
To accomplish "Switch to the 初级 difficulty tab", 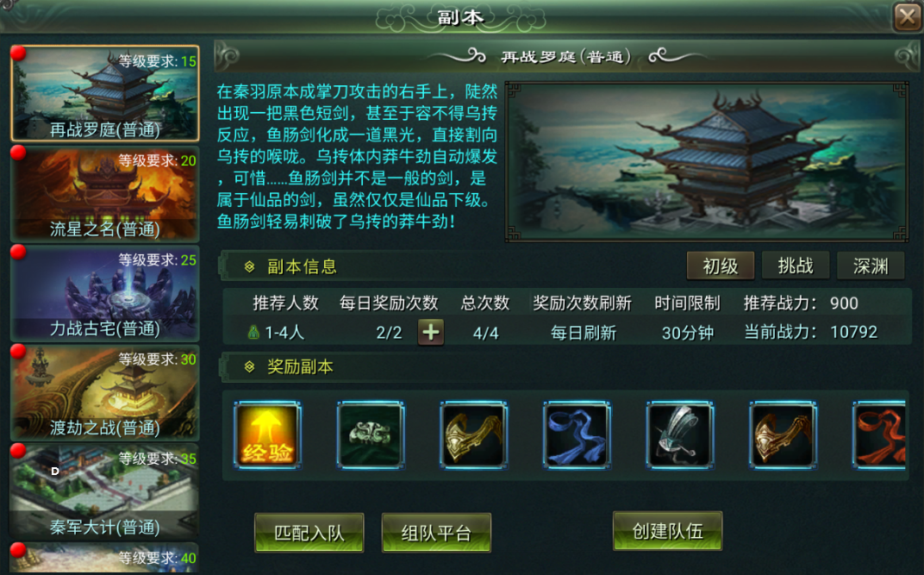I will point(720,266).
